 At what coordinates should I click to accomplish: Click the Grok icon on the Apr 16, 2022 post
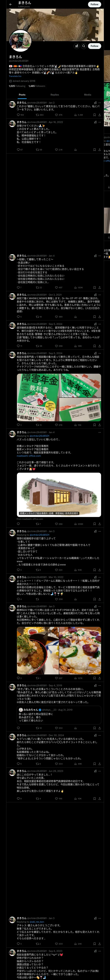[x=95, y=122]
